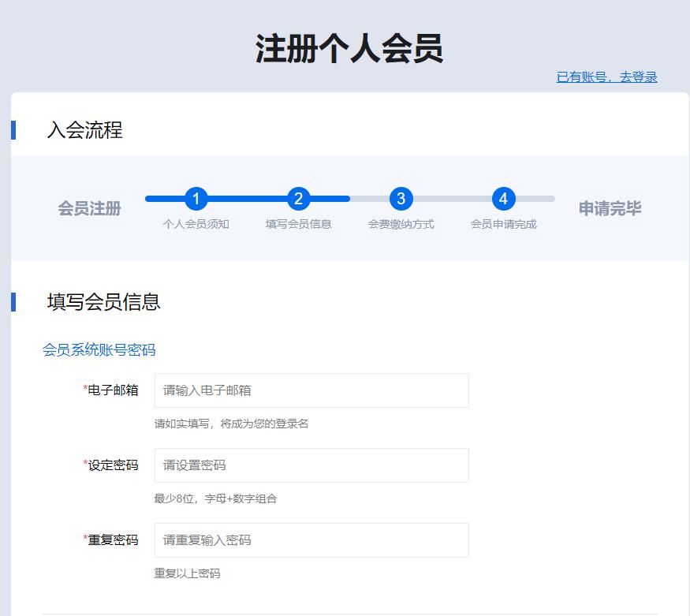Click the 会员注册 text left of steps
Image resolution: width=690 pixels, height=616 pixels.
[89, 209]
